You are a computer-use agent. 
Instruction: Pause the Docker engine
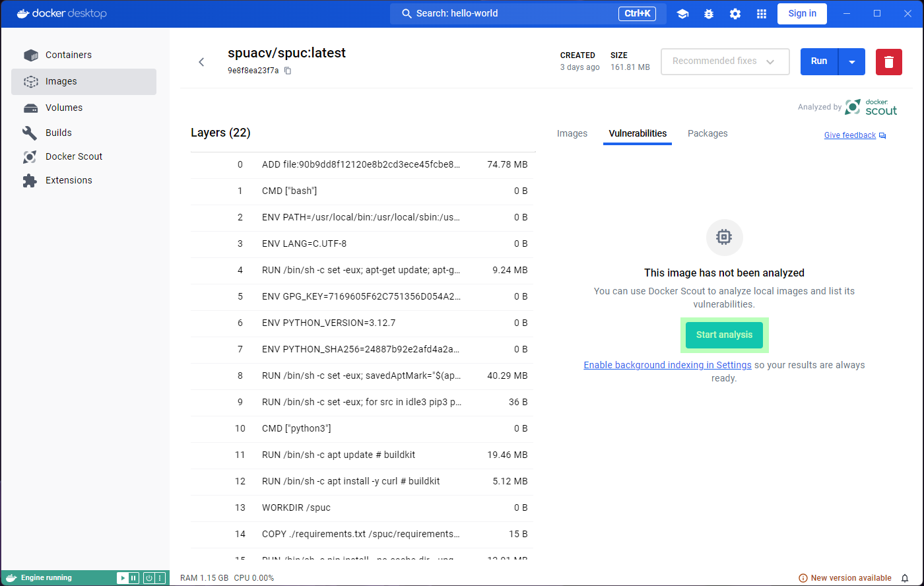pyautogui.click(x=133, y=578)
